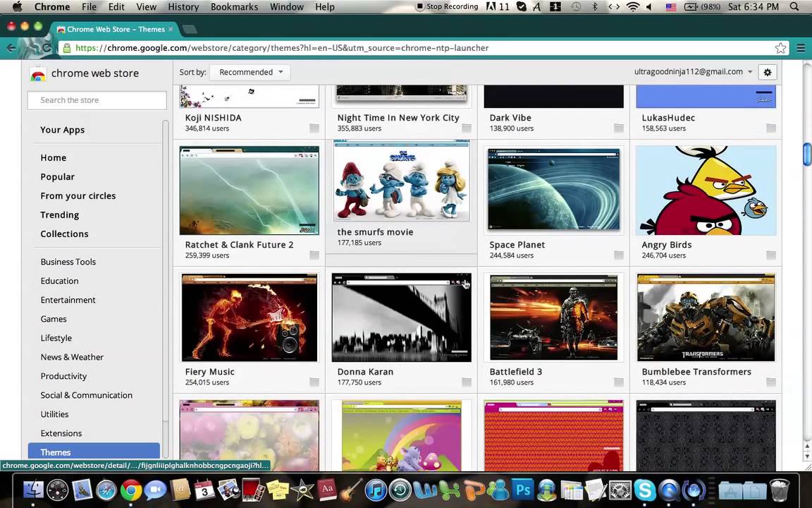812x508 pixels.
Task: Open the Chrome hamburger menu
Action: (x=801, y=48)
